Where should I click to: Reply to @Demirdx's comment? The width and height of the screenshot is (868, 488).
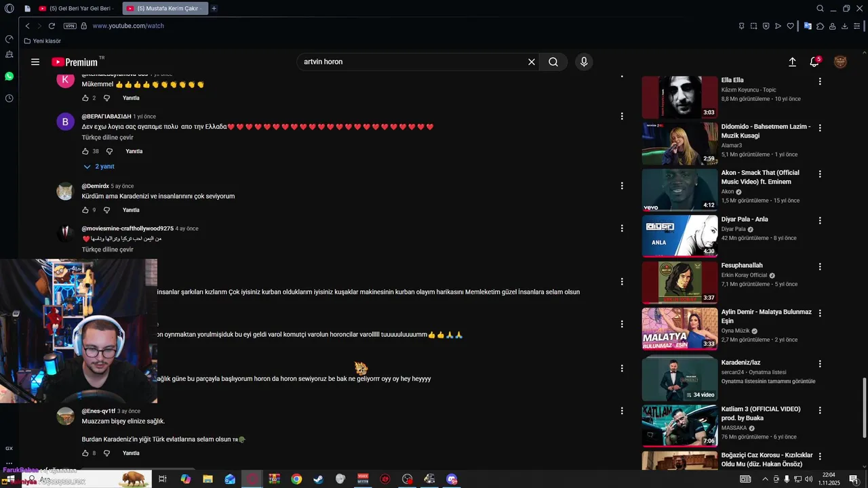tap(131, 210)
